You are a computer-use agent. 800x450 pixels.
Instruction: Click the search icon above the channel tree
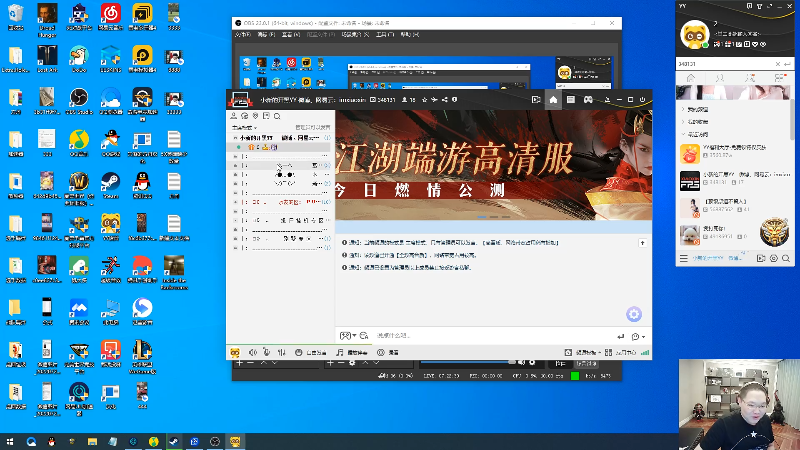(x=277, y=116)
